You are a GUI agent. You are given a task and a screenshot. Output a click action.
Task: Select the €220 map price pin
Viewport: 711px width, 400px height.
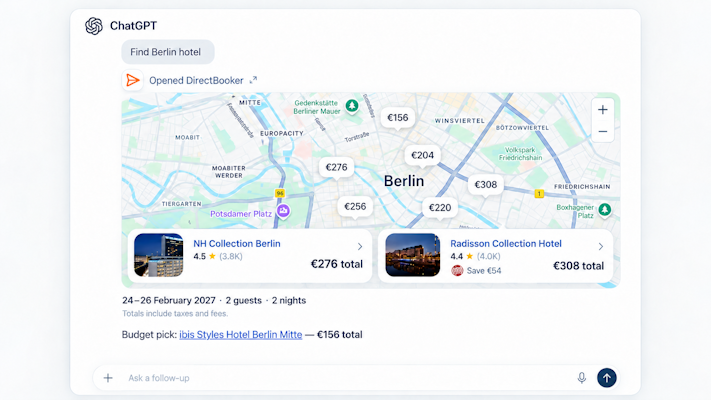click(x=440, y=208)
